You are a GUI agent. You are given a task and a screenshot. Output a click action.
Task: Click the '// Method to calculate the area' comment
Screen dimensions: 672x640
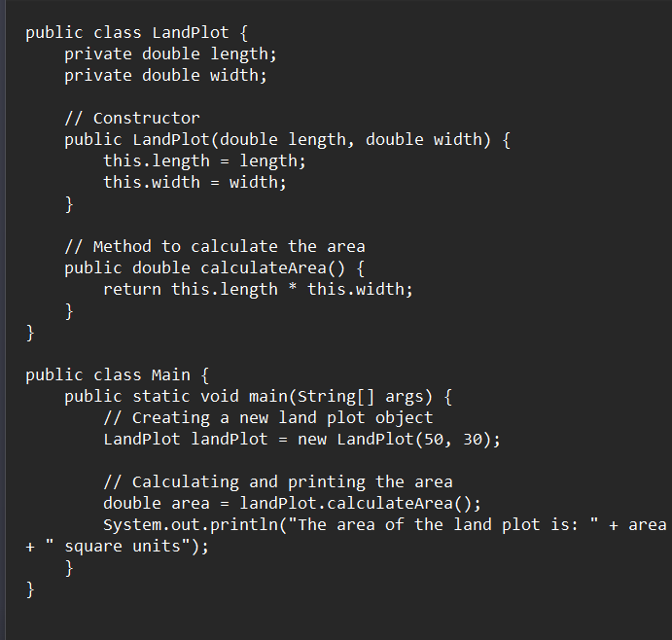215,247
